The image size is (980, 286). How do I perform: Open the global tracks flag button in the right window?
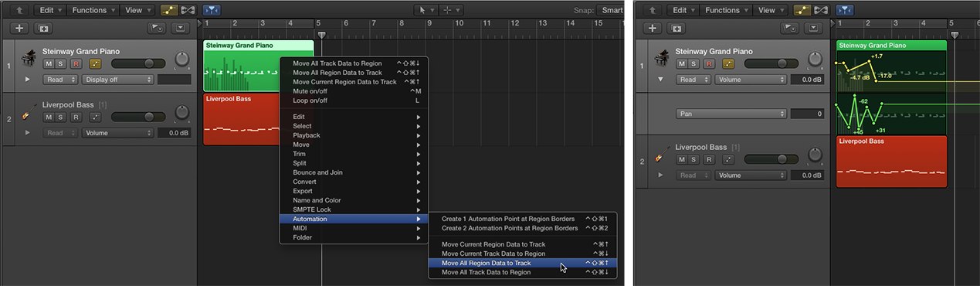tap(789, 28)
